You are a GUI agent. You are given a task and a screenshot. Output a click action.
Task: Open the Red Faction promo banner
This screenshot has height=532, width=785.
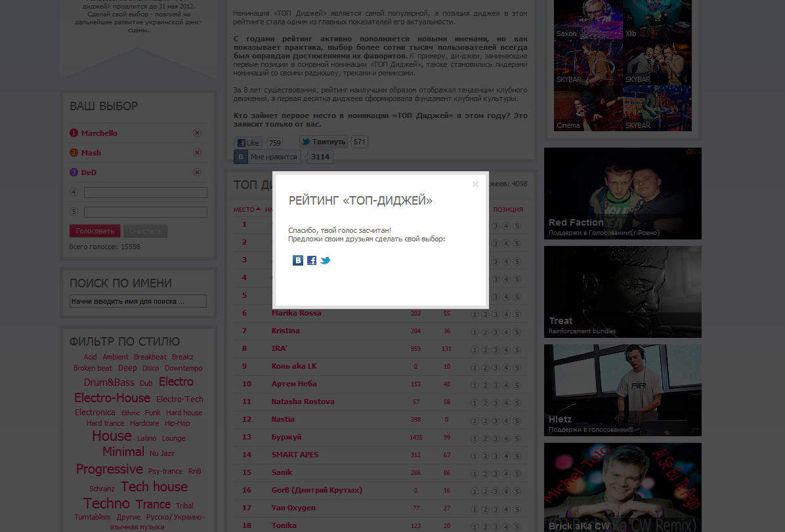coord(623,193)
